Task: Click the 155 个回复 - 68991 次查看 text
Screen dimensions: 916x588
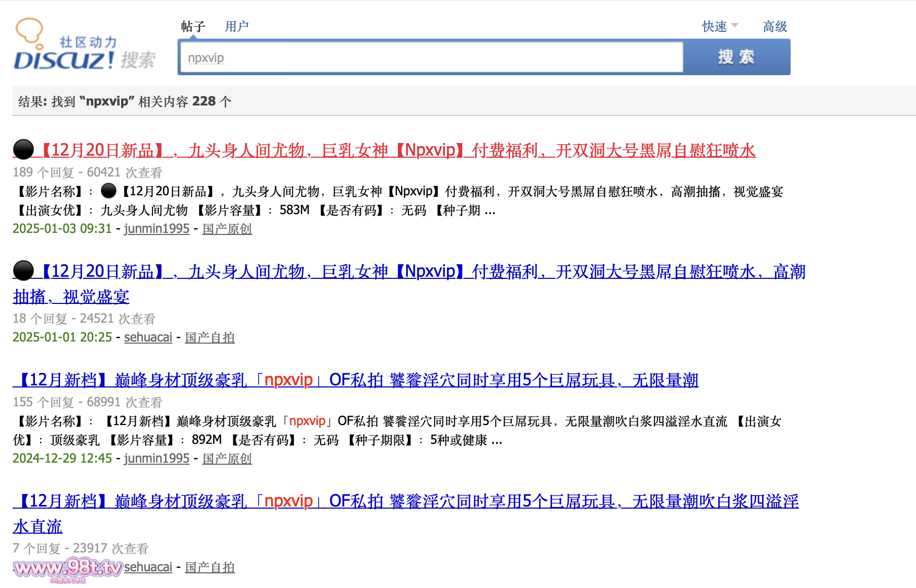Action: 88,402
